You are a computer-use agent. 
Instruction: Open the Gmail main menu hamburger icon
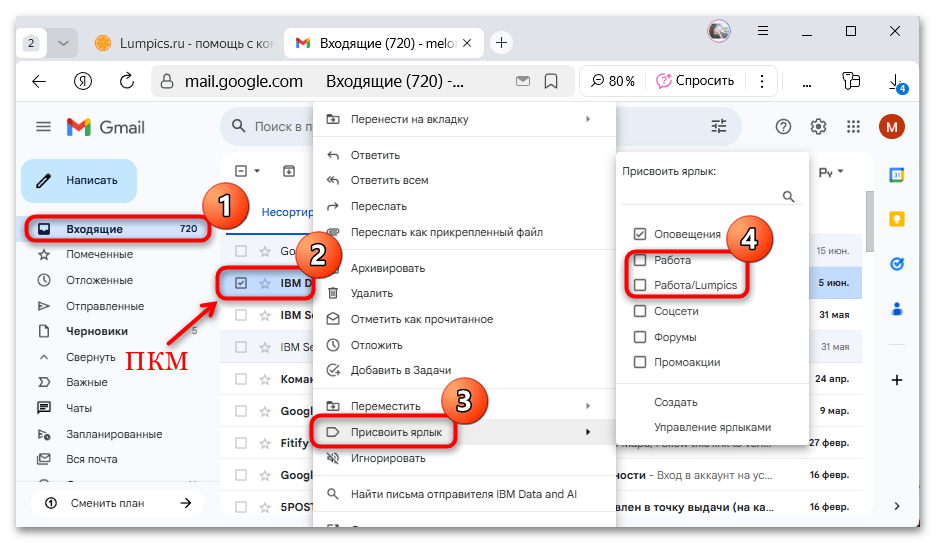click(x=43, y=127)
